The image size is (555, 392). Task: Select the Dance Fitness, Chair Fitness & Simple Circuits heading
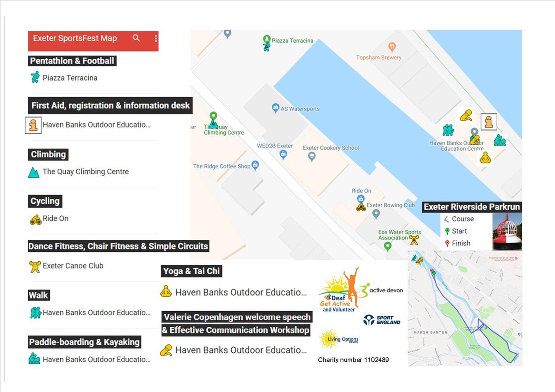coord(118,246)
